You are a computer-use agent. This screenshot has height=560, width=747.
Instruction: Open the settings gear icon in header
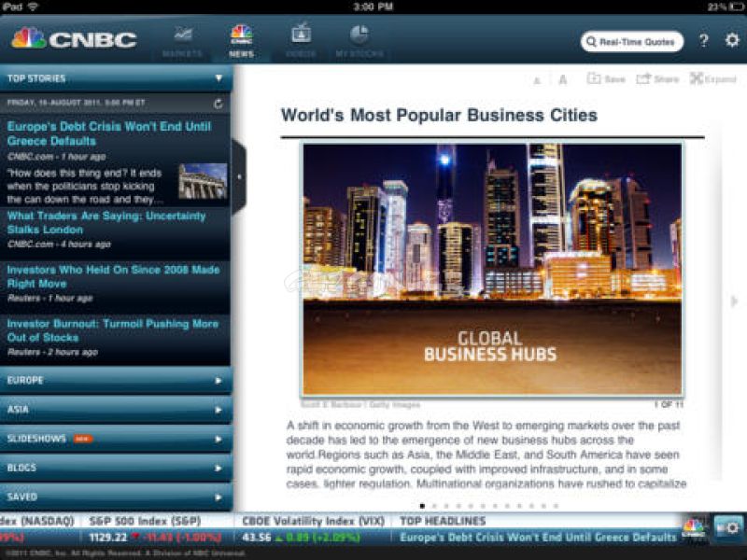pos(732,40)
